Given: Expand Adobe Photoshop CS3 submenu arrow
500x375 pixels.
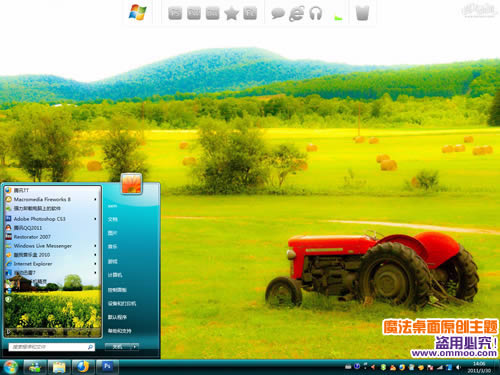Looking at the screenshot, I should [x=95, y=219].
